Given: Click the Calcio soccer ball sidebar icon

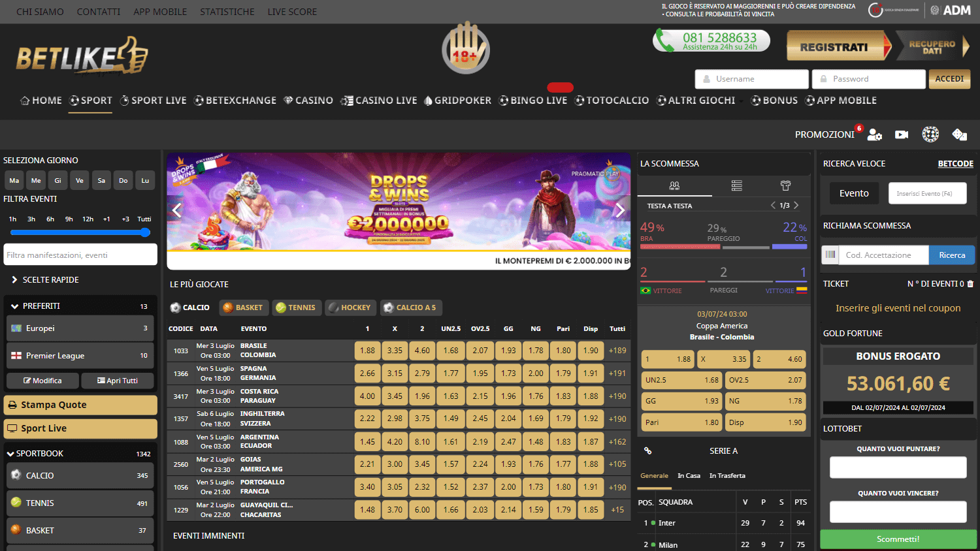Looking at the screenshot, I should 16,475.
